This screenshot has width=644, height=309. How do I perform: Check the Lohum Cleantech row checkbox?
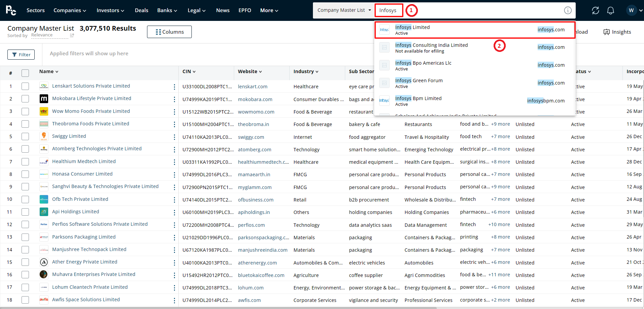25,287
